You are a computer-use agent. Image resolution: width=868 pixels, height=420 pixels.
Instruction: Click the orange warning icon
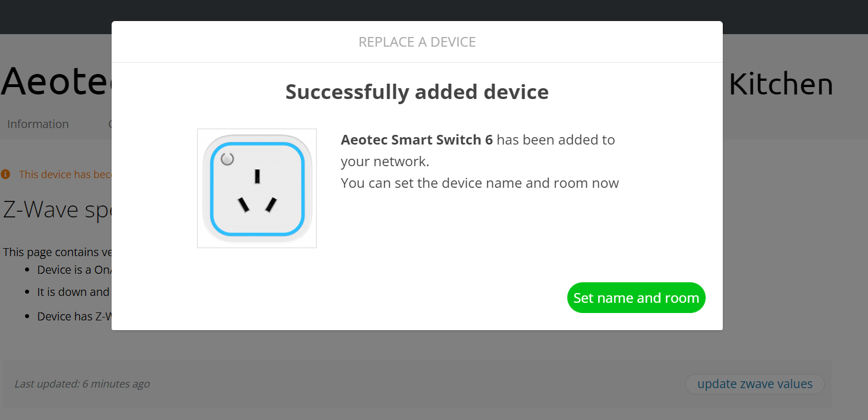(6, 174)
